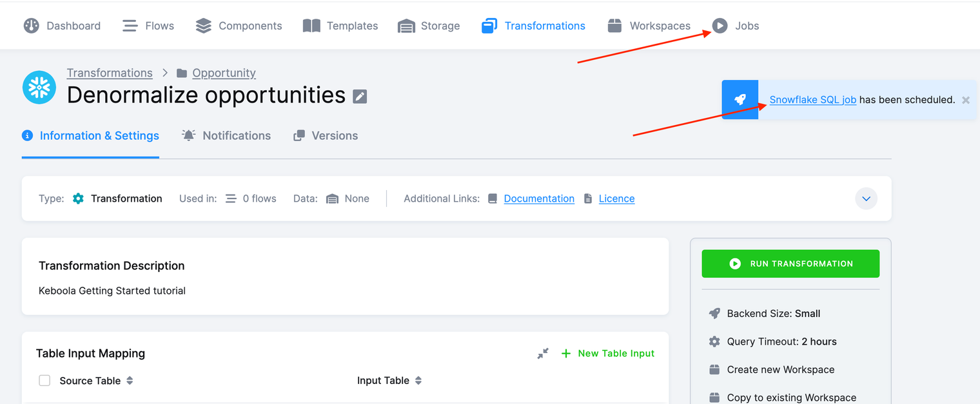Click the Copy to existing Workspace icon

coord(714,398)
